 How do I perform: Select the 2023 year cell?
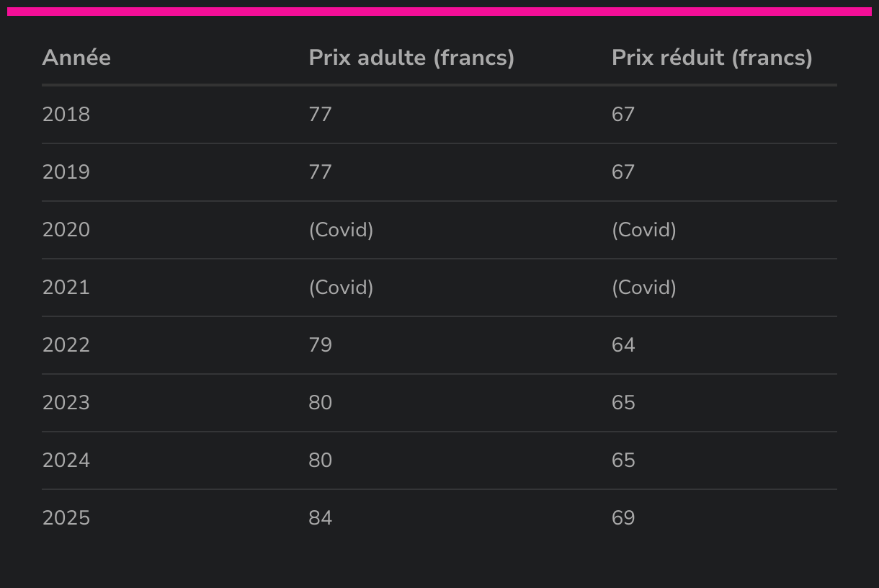click(x=66, y=403)
